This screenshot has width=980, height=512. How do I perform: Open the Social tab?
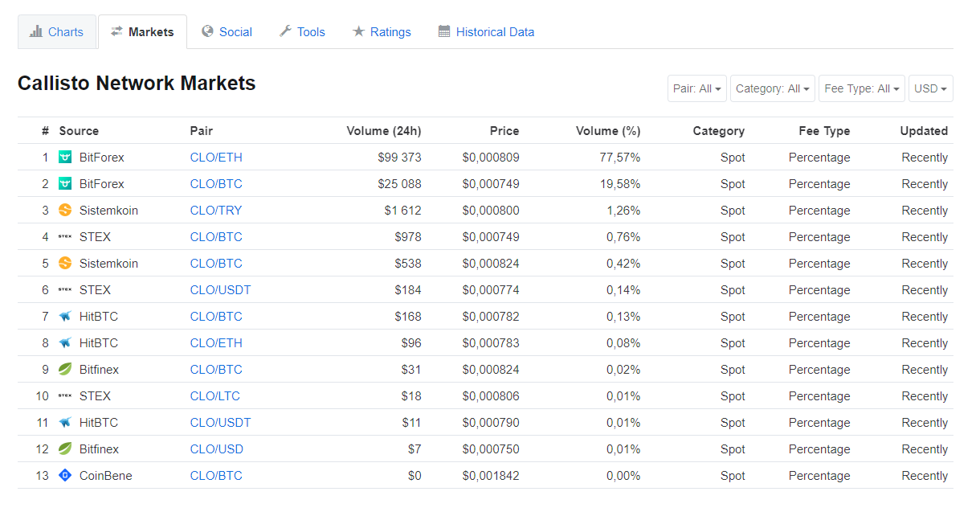[x=227, y=32]
